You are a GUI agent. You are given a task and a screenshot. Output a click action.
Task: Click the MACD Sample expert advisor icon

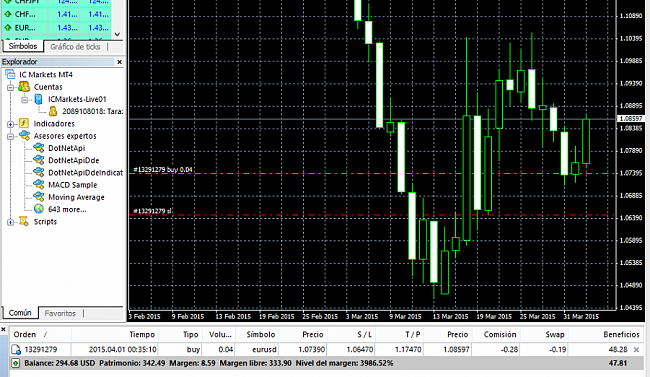39,185
